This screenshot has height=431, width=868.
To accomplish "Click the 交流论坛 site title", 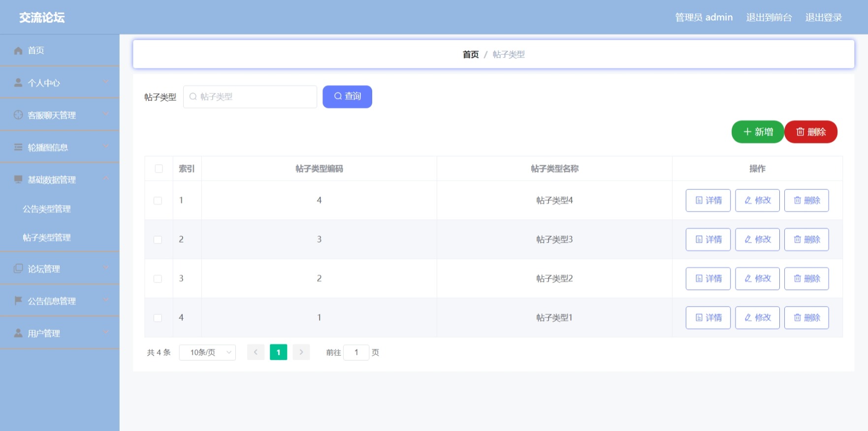I will [42, 17].
